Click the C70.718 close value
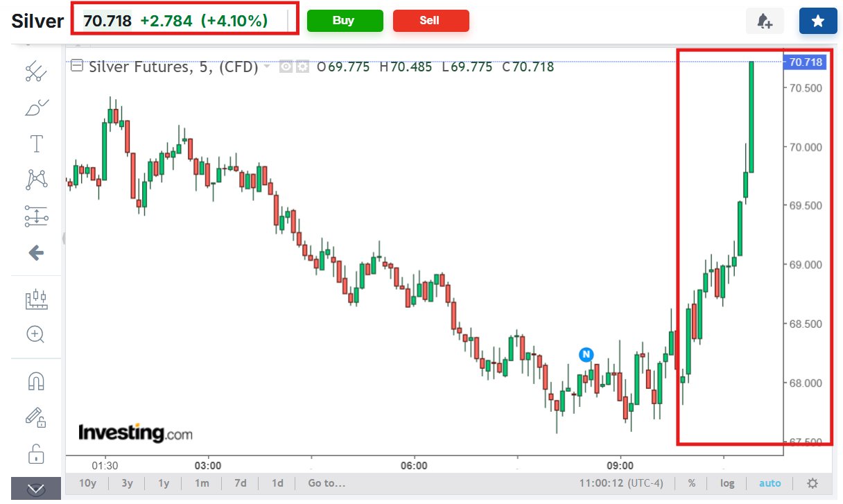Image resolution: width=843 pixels, height=504 pixels. click(x=528, y=67)
